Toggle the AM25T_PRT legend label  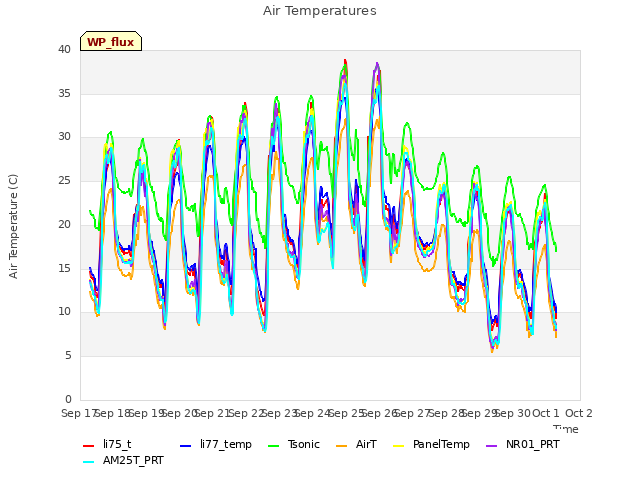coord(133,460)
